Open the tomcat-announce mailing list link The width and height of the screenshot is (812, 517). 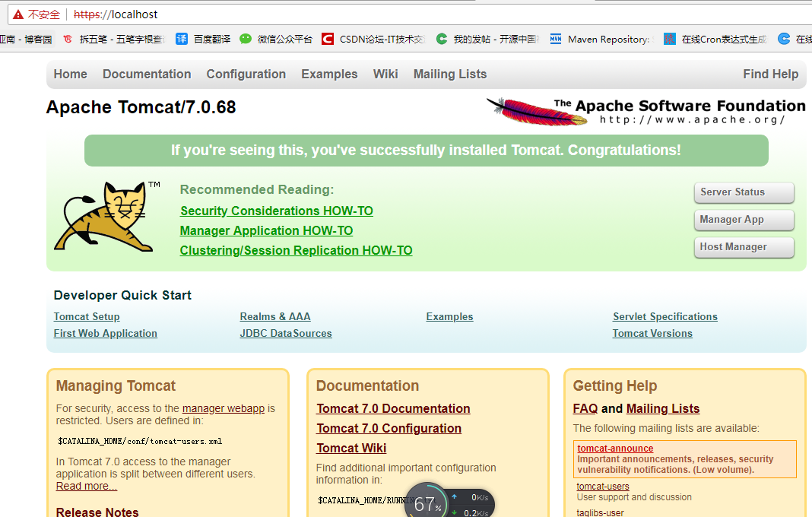615,448
